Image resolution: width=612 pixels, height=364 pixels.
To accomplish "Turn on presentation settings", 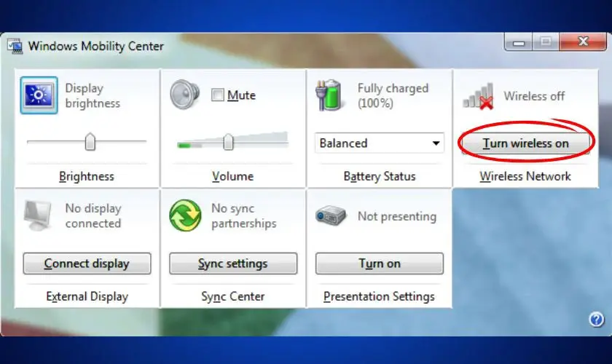I will [380, 264].
